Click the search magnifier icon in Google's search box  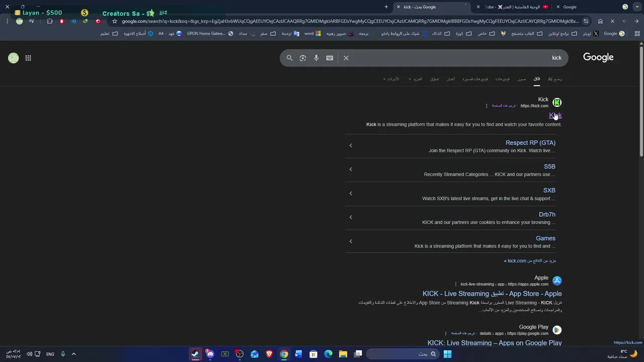point(289,58)
